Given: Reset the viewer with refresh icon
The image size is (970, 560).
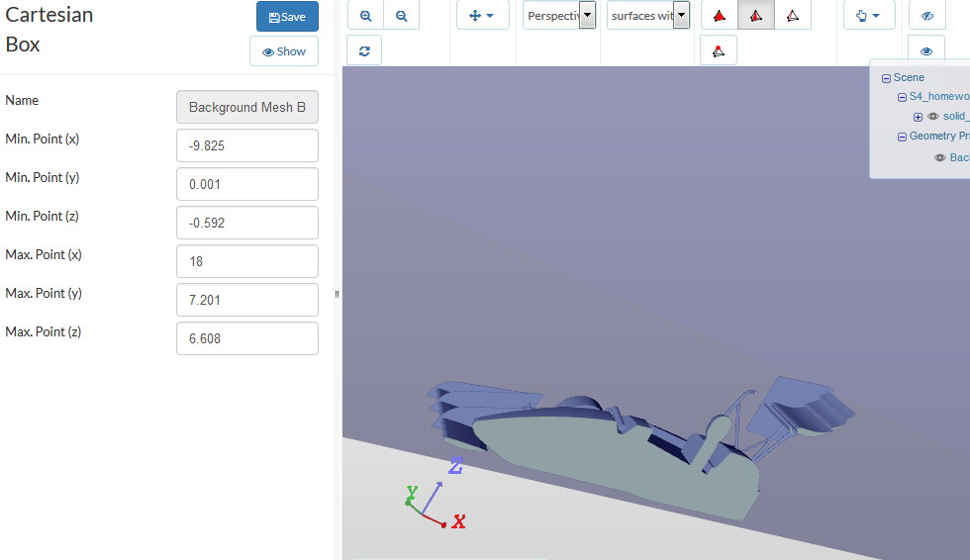Looking at the screenshot, I should coord(364,50).
